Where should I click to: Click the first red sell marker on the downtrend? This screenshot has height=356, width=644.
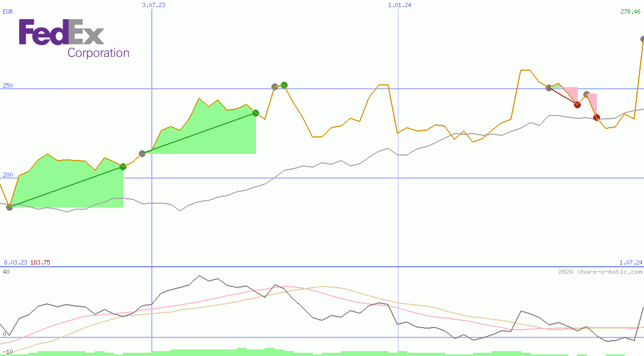[577, 105]
